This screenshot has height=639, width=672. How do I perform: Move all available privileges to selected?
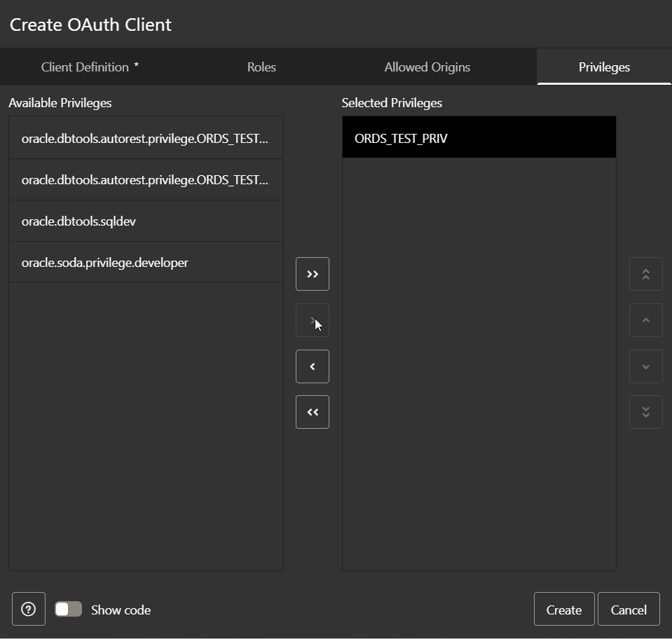click(x=312, y=273)
